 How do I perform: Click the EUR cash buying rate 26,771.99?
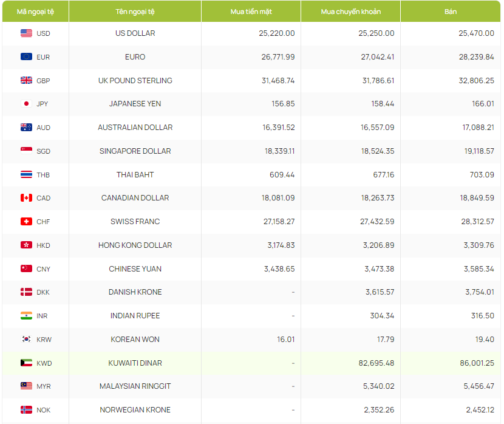point(276,57)
